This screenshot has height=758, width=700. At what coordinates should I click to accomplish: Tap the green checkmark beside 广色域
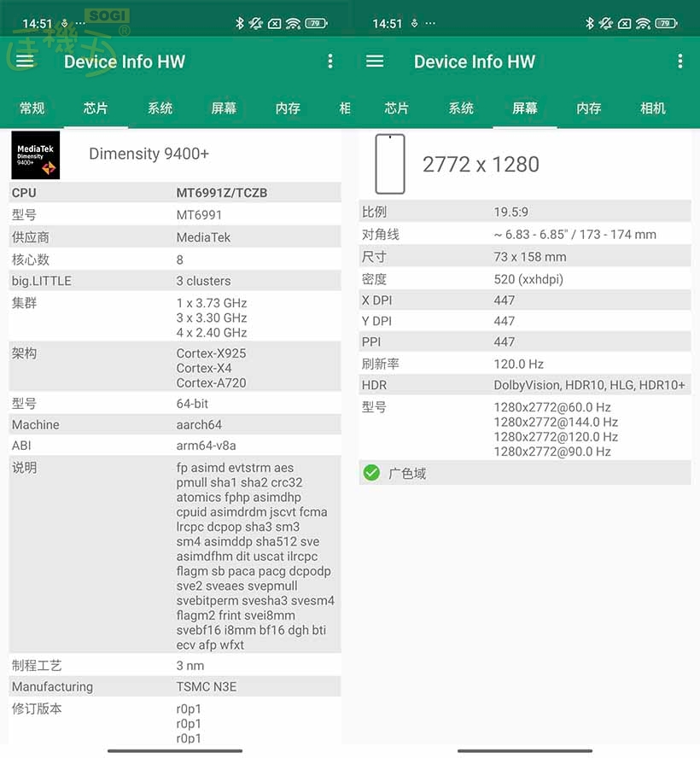pos(371,473)
